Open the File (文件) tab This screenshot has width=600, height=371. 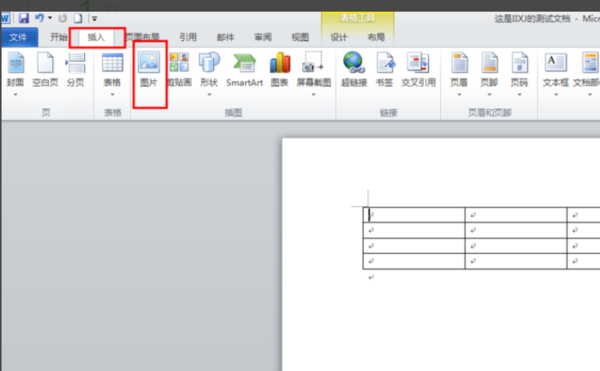[18, 37]
